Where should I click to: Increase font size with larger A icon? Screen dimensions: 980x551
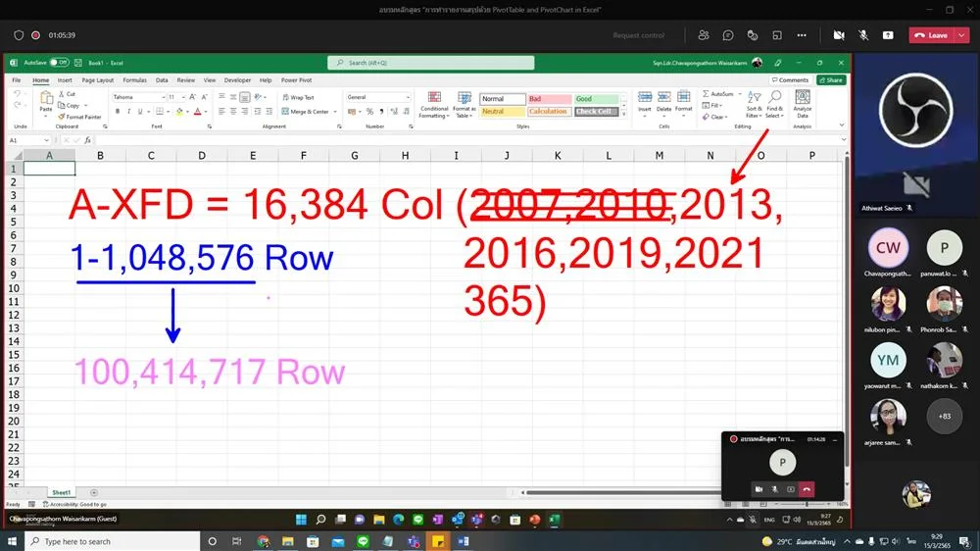pyautogui.click(x=192, y=97)
